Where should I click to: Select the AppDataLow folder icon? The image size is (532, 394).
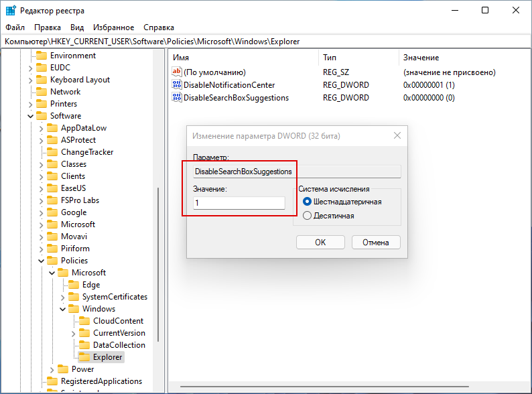[52, 128]
